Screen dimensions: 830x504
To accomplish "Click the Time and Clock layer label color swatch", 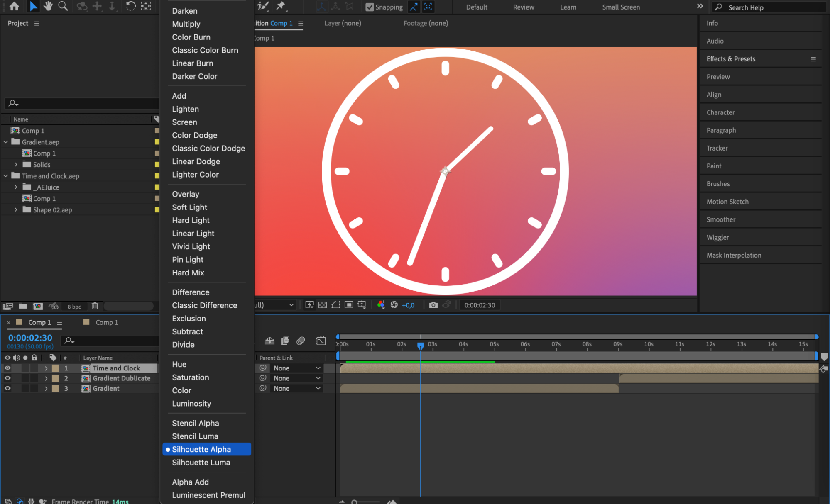I will coord(55,368).
